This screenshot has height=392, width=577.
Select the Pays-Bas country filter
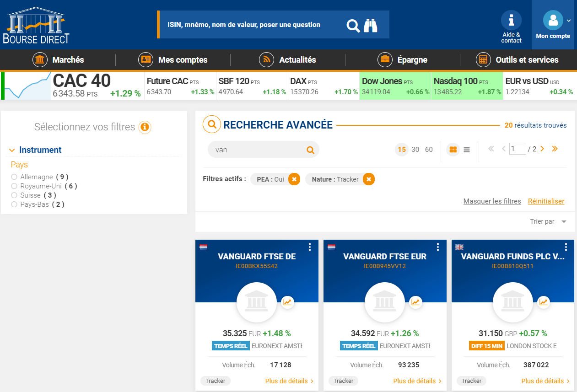point(14,204)
